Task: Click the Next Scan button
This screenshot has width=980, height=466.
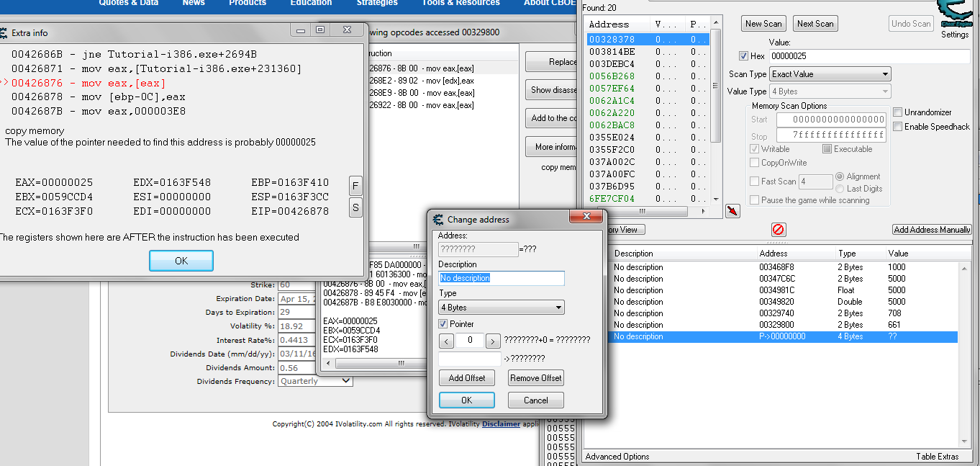Action: coord(815,24)
